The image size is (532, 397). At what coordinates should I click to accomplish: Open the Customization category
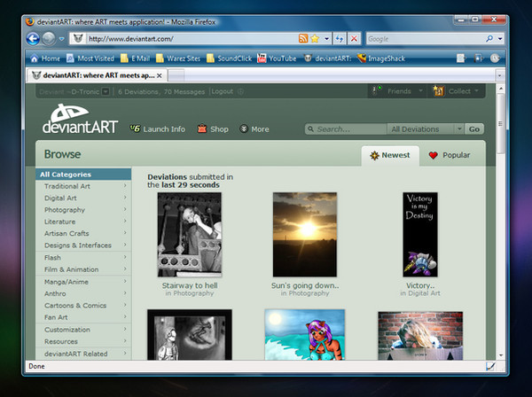pos(67,330)
